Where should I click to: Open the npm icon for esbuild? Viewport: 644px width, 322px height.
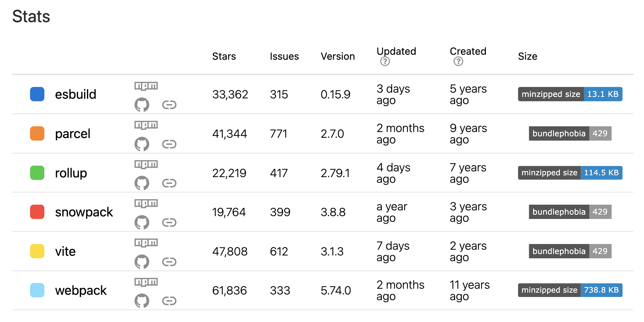tap(146, 86)
